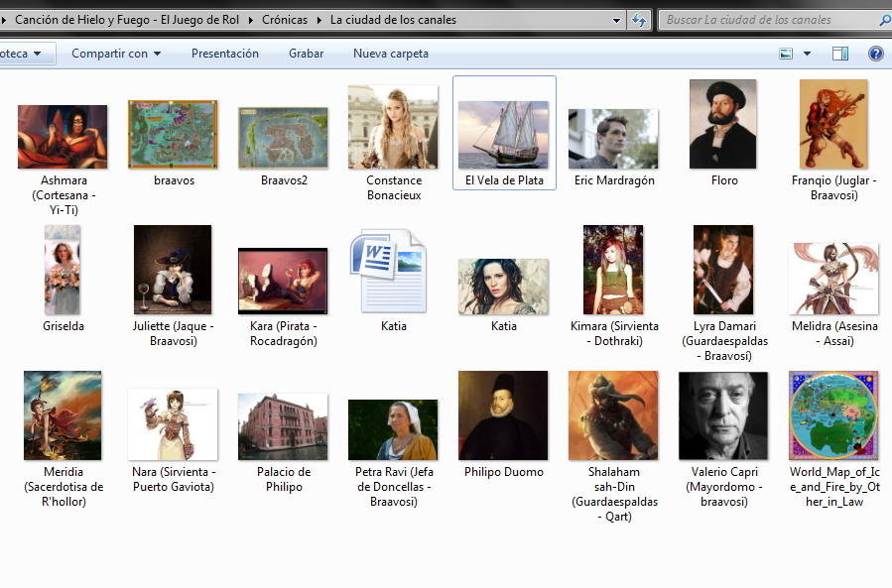Click Grabar in the toolbar
The height and width of the screenshot is (588, 892).
pyautogui.click(x=306, y=54)
